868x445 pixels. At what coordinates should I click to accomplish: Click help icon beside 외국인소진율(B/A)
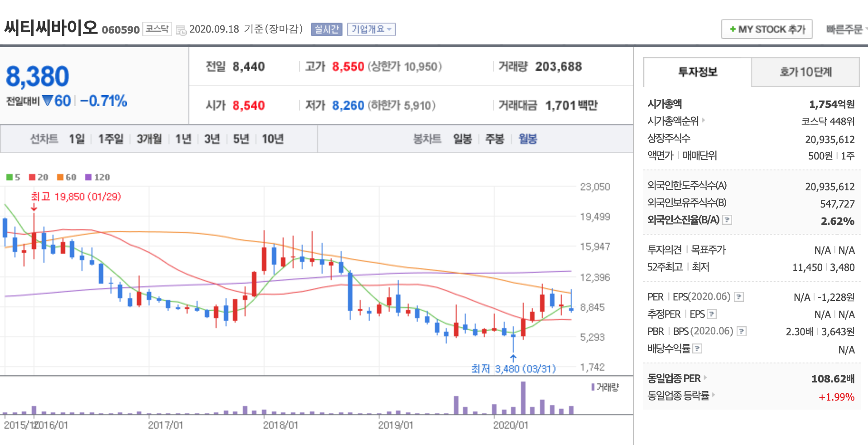(727, 220)
